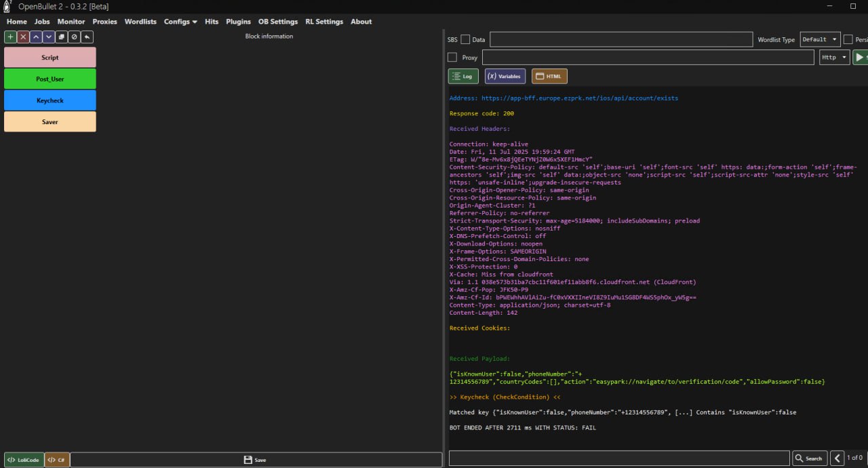868x468 pixels.
Task: Click the disable block icon
Action: coord(75,37)
